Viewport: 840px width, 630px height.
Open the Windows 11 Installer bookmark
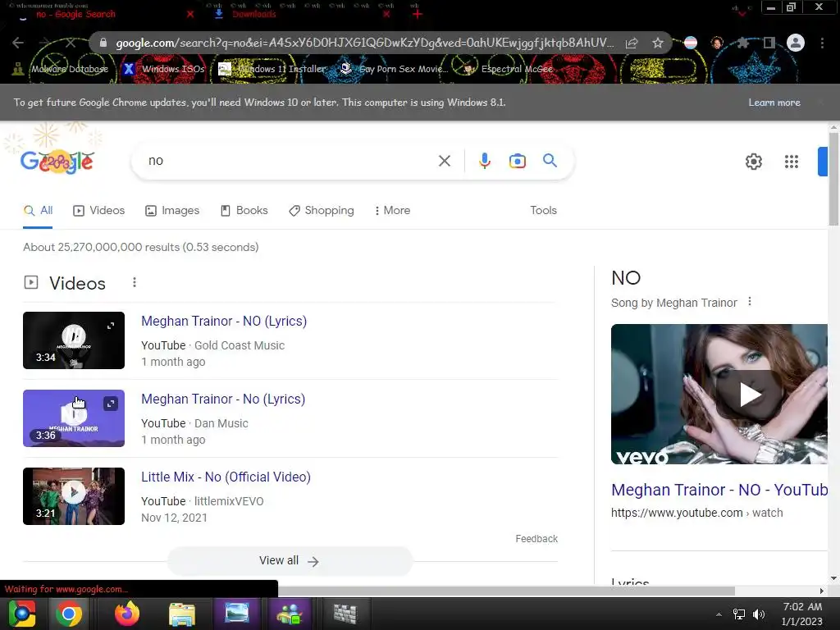[273, 69]
